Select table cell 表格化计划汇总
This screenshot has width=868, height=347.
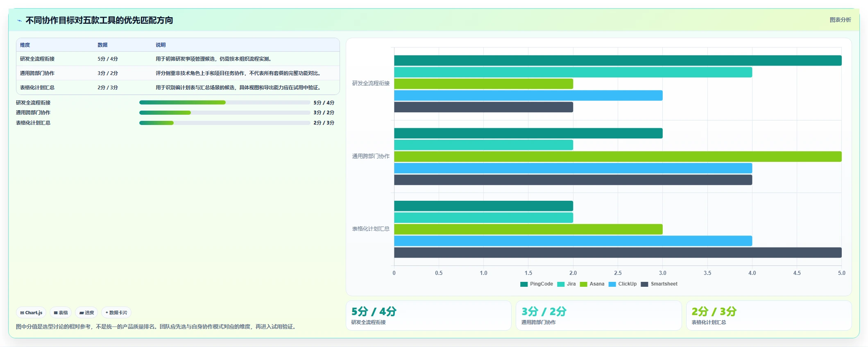pyautogui.click(x=37, y=88)
